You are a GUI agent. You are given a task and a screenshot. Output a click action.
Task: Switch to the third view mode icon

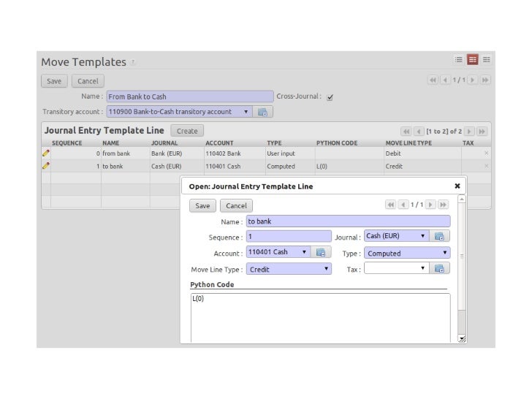pos(486,60)
